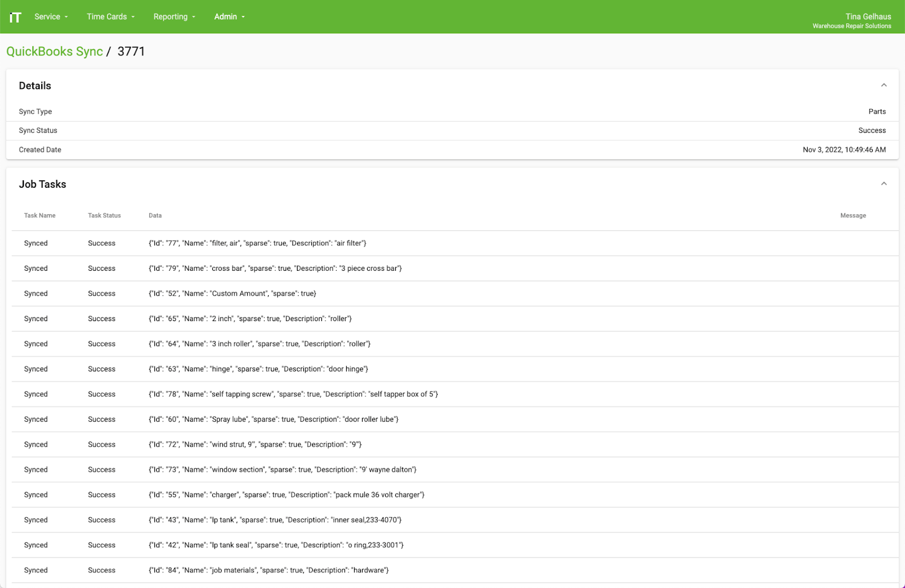Click the iT logo icon
Image resolution: width=905 pixels, height=588 pixels.
pos(15,17)
